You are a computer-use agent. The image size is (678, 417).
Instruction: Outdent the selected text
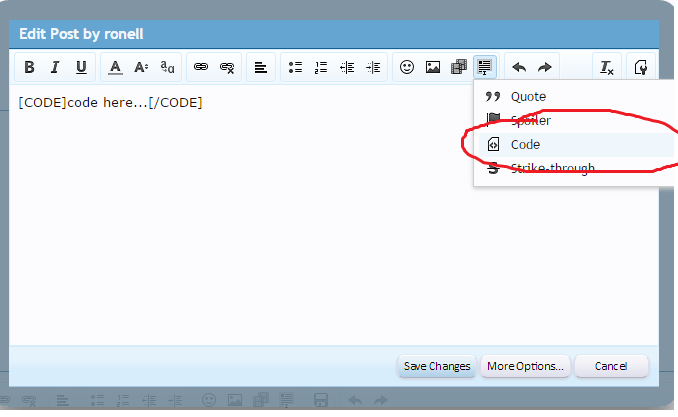[347, 67]
